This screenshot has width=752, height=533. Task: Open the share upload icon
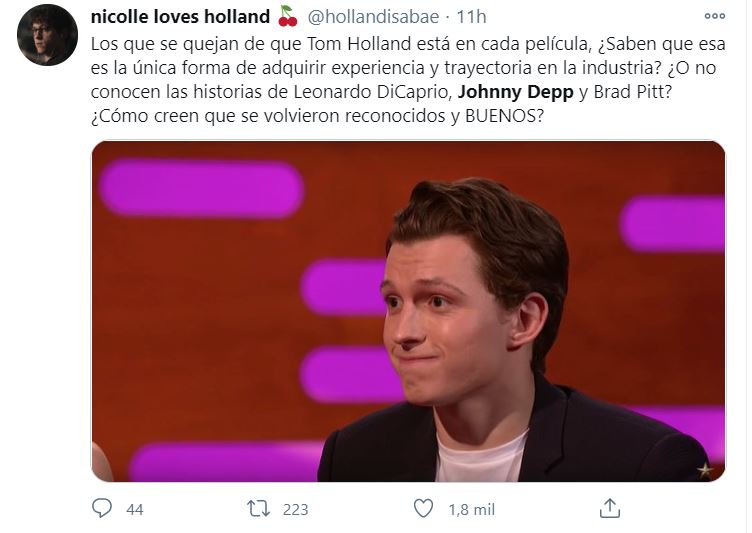coord(610,508)
